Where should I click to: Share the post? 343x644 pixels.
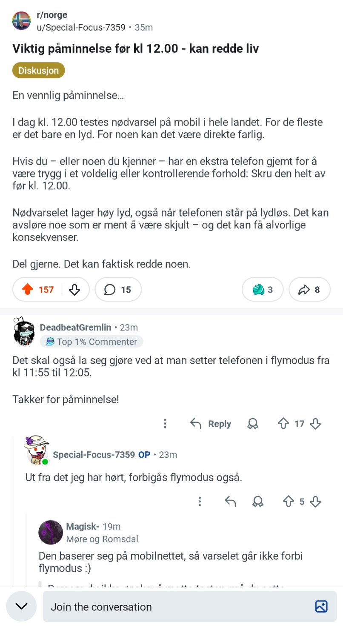pyautogui.click(x=309, y=290)
